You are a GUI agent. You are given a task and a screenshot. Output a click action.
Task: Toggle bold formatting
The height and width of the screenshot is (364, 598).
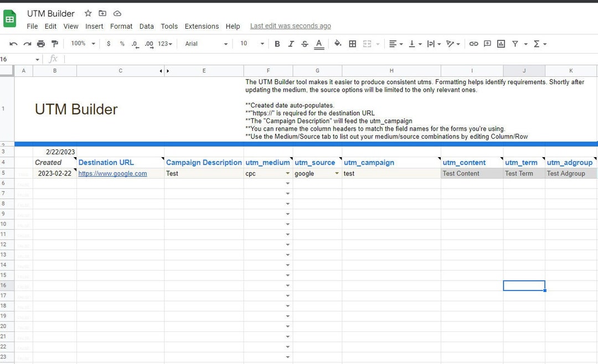pos(277,44)
